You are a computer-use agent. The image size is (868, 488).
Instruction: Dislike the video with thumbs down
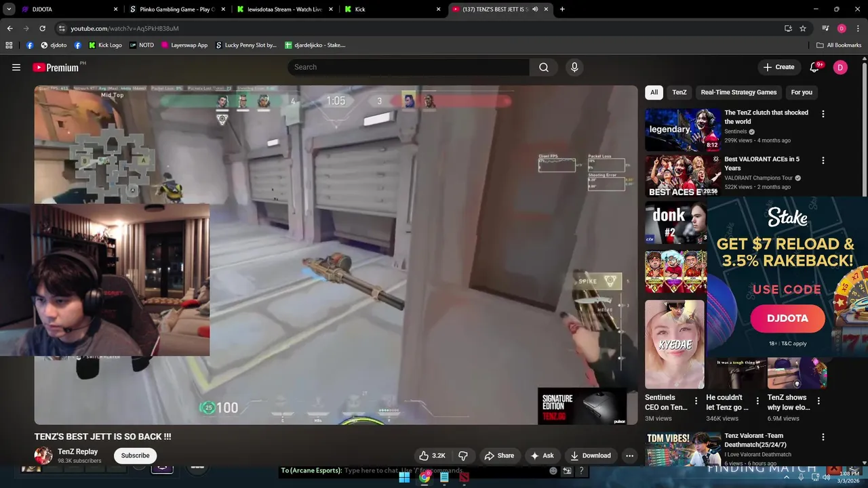click(463, 455)
